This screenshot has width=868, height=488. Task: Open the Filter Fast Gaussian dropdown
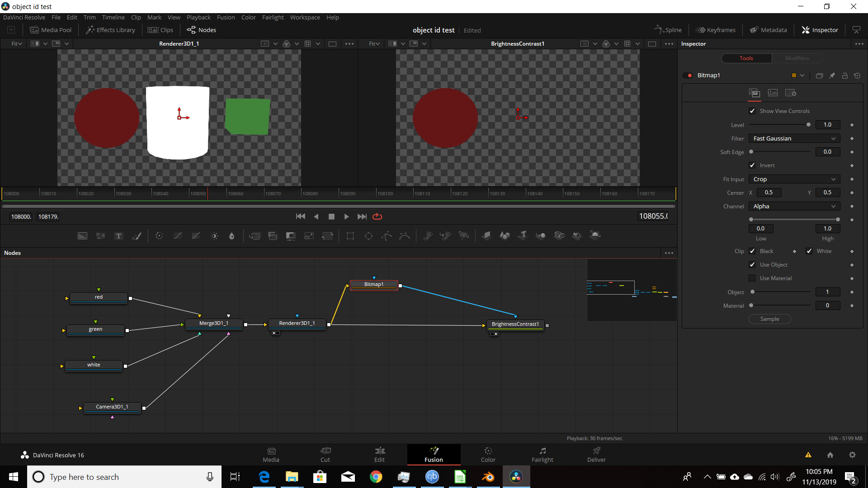(794, 138)
